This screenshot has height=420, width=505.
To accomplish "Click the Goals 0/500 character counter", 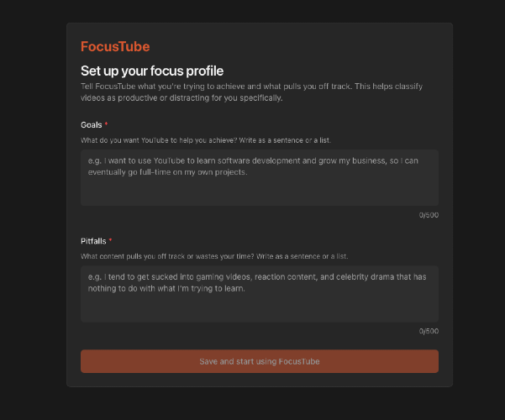I will tap(429, 215).
